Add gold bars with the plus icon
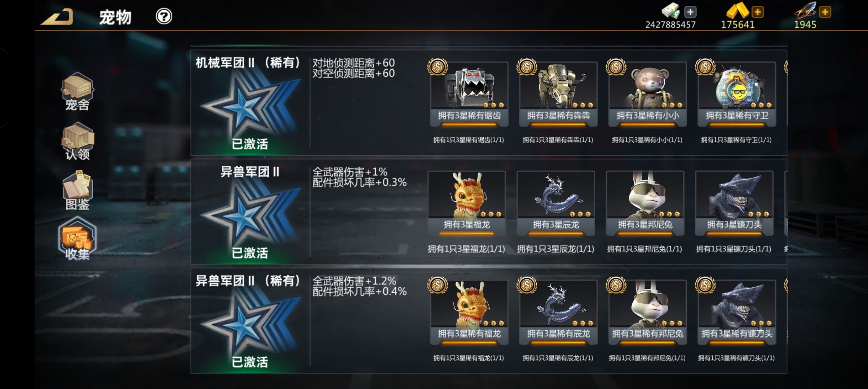This screenshot has height=389, width=868. (758, 12)
